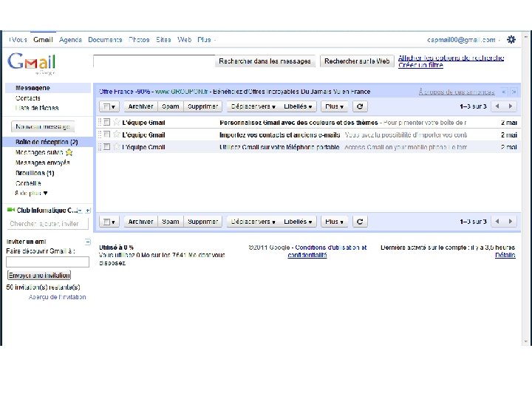Open 'Afficher les options de recherche' link

(x=451, y=58)
